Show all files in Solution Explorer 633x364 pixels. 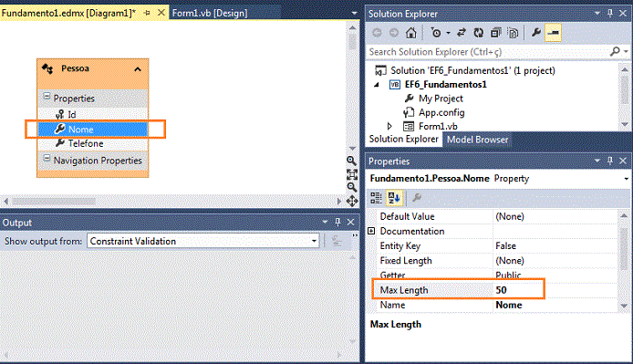[514, 33]
